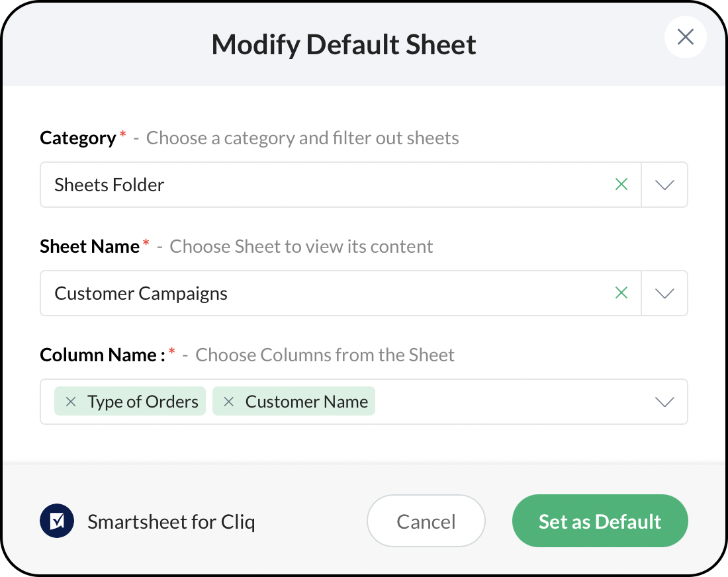
Task: Clear the Customer Campaigns sheet selection
Action: [621, 293]
